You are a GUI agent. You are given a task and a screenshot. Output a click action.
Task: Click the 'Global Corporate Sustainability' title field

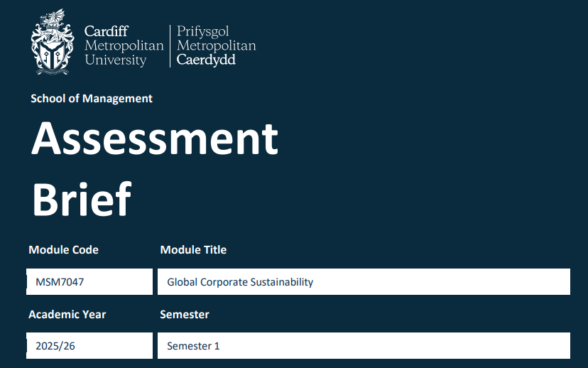(364, 282)
